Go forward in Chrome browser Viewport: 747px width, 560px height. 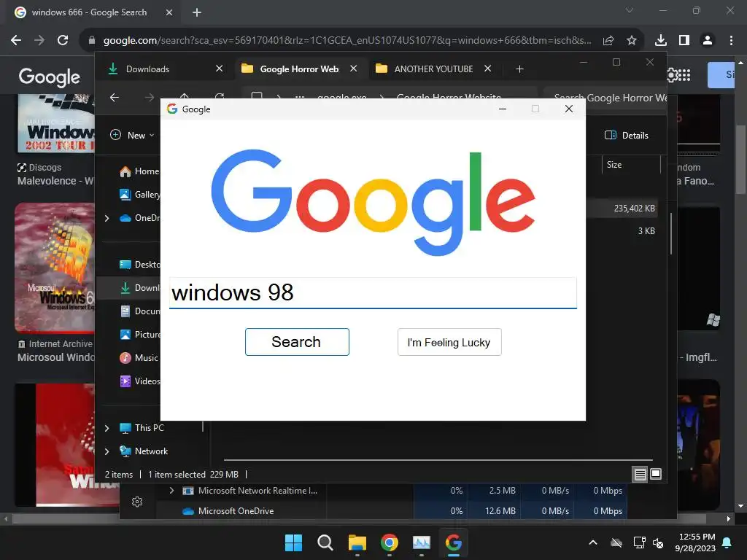point(39,41)
